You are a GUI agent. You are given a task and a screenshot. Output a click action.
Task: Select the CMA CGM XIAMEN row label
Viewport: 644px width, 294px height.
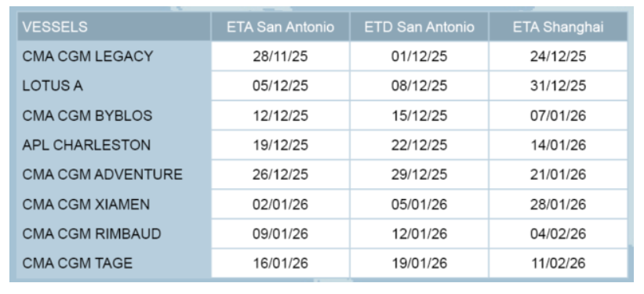(86, 204)
